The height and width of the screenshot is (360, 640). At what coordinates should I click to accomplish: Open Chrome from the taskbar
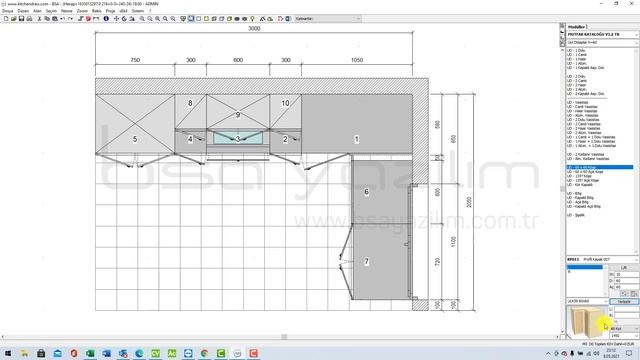tap(204, 353)
